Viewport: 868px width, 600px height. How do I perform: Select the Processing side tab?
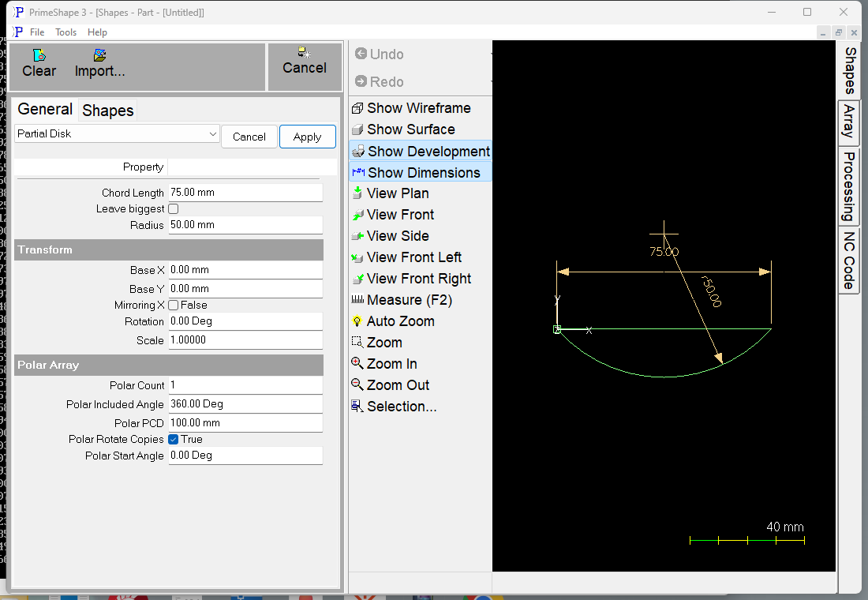click(x=848, y=186)
